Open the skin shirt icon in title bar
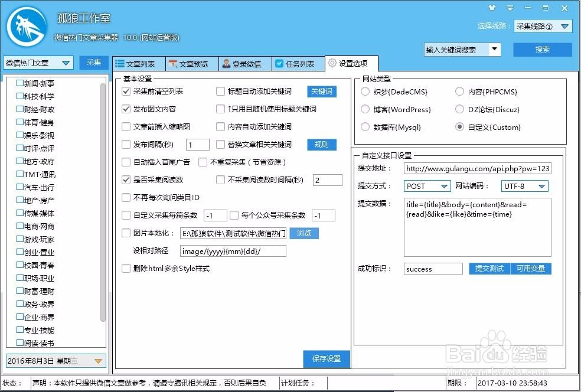Screen dimensions: 581x392 pyautogui.click(x=492, y=8)
